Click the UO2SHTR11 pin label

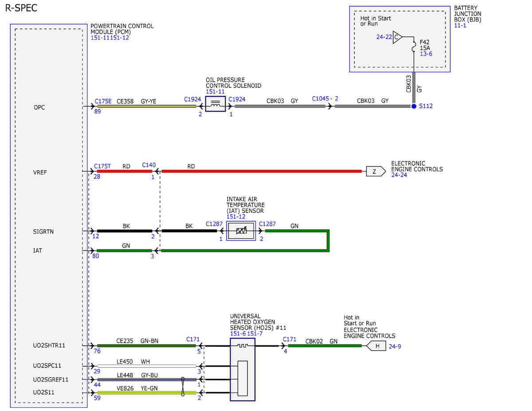click(x=49, y=345)
